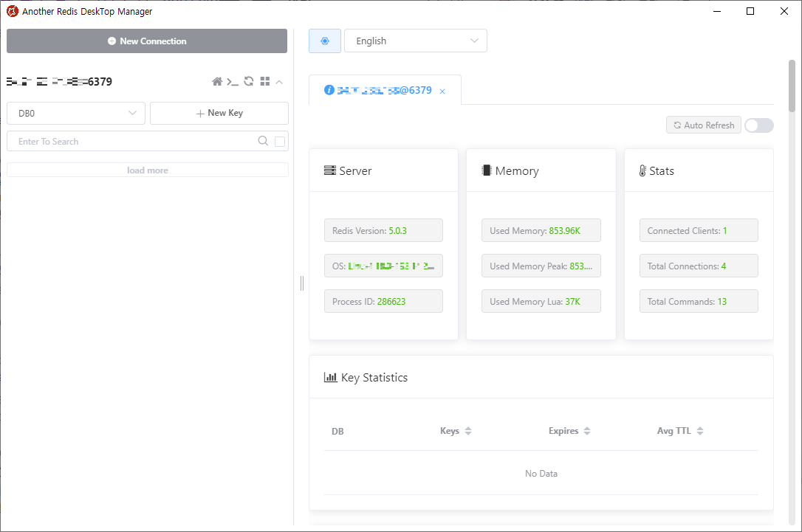Click the vertical scrollbar thumb
Image resolution: width=802 pixels, height=532 pixels.
tap(792, 86)
